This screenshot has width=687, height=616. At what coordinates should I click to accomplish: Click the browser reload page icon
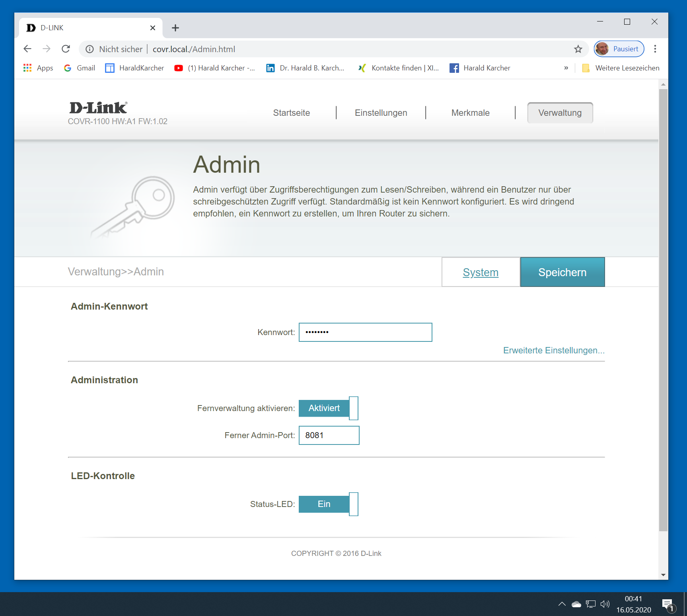[x=66, y=49]
